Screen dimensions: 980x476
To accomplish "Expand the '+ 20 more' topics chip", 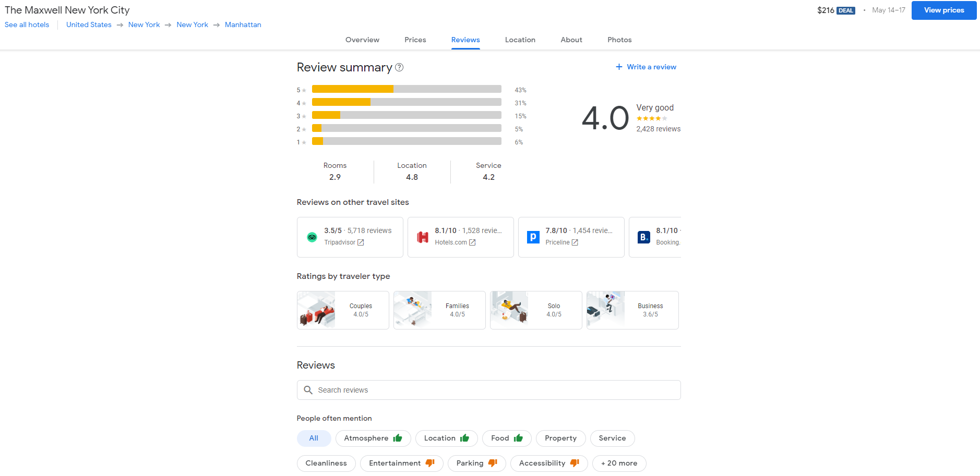I will 619,463.
